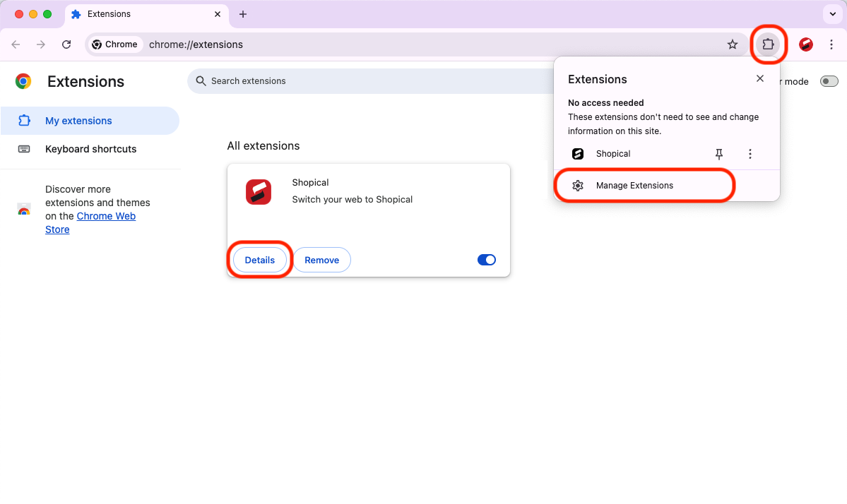Pin Shopical to the toolbar

718,155
